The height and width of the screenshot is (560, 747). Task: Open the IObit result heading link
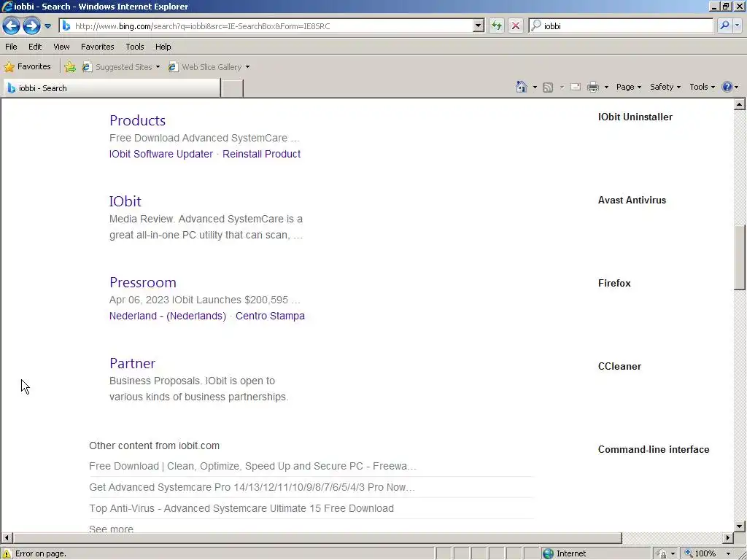click(x=125, y=201)
